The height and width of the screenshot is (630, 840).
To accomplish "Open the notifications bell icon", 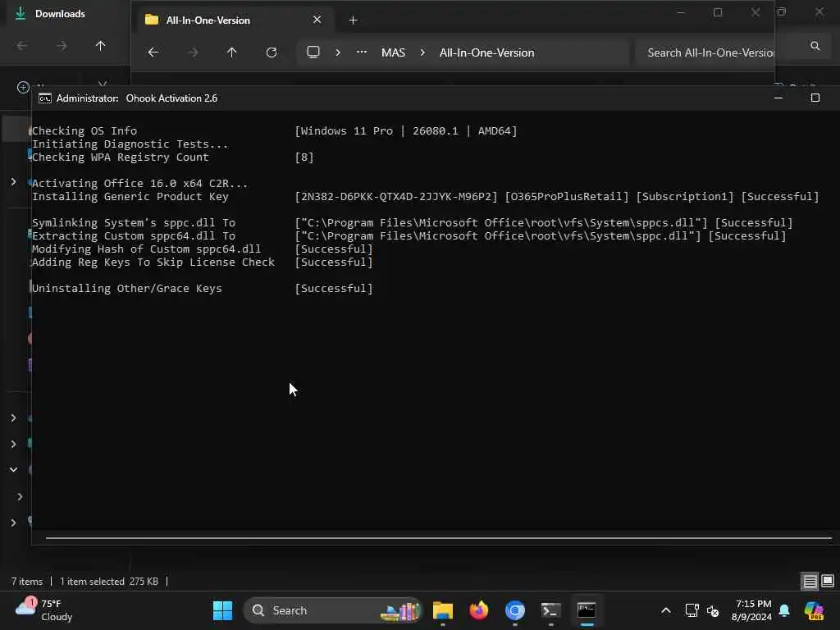I will click(784, 610).
